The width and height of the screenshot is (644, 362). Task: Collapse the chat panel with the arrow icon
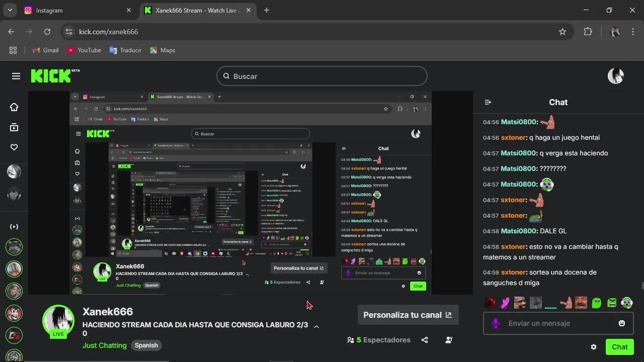pos(488,102)
